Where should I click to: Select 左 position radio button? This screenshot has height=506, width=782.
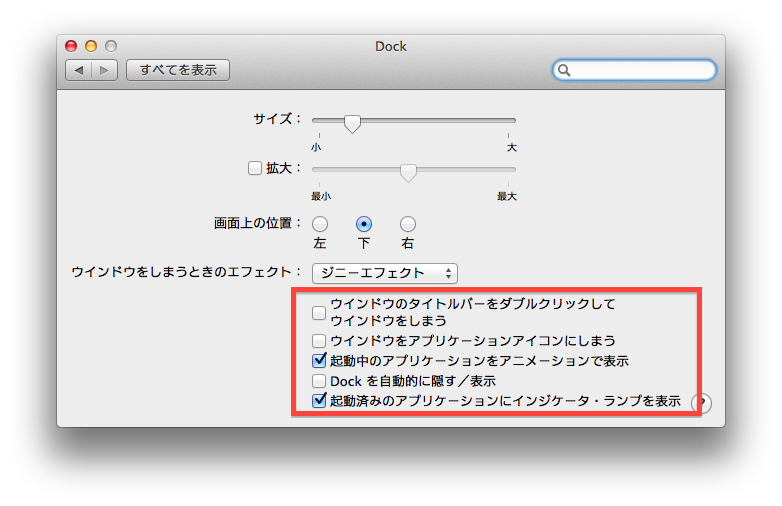click(x=320, y=224)
